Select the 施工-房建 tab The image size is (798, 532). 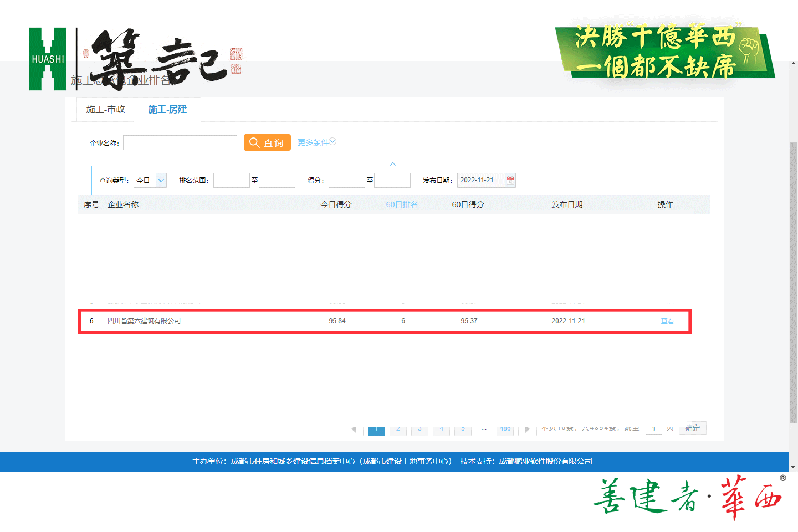coord(167,110)
